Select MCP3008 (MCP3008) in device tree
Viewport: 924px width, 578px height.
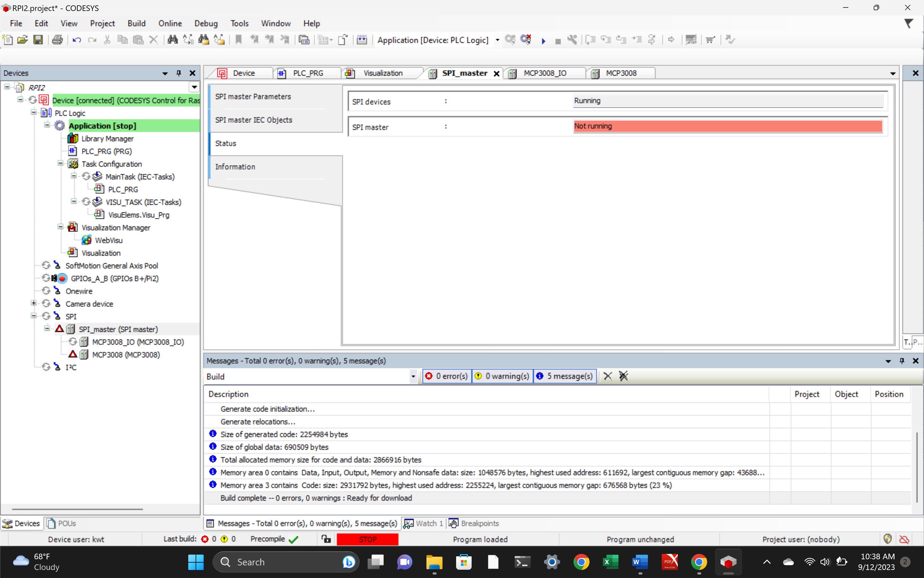126,355
